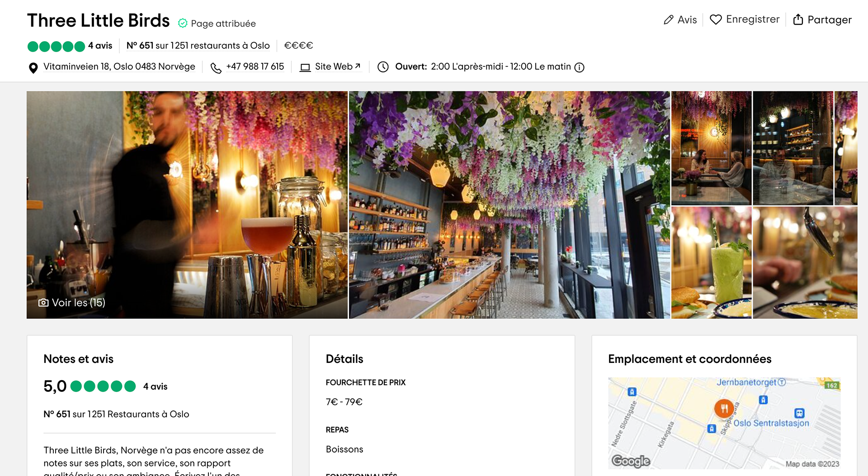Click the '7€ - 79€' price range
The height and width of the screenshot is (476, 868).
point(344,402)
